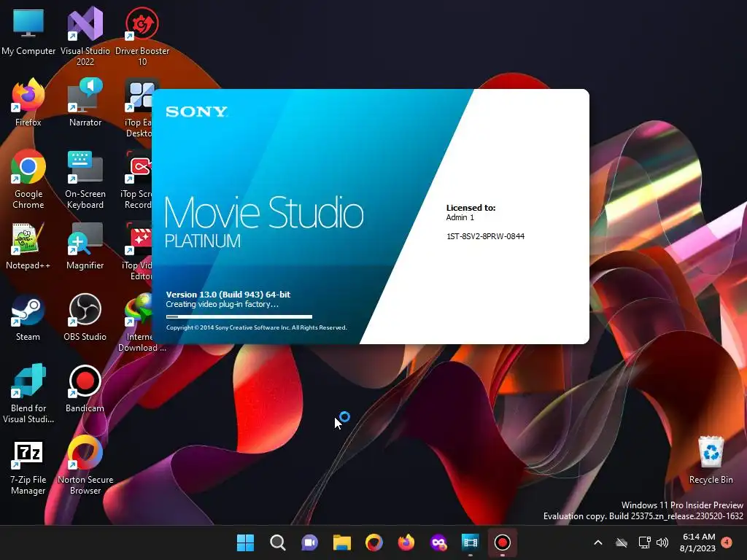Screen dimensions: 747x560
Task: Click the serial text 1ST-8SV2-8PRW-0844
Action: pyautogui.click(x=485, y=236)
